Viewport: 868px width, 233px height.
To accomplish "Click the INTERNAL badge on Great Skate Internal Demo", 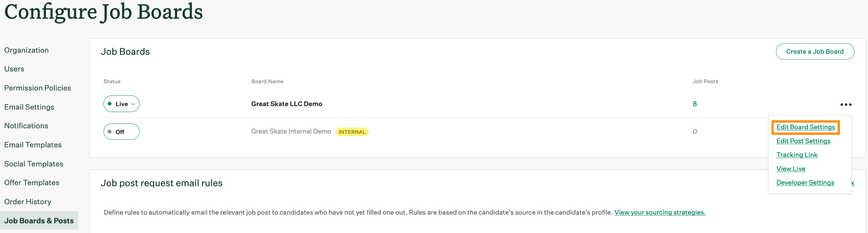I will 352,132.
